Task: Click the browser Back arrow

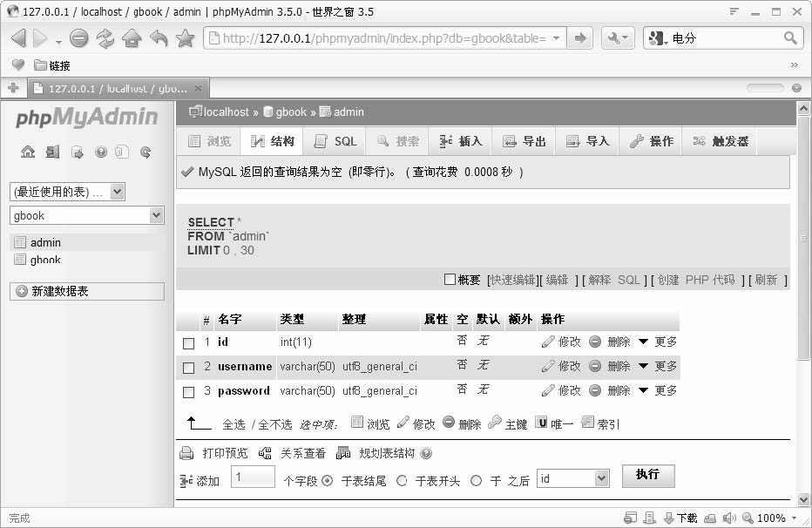Action: tap(18, 38)
